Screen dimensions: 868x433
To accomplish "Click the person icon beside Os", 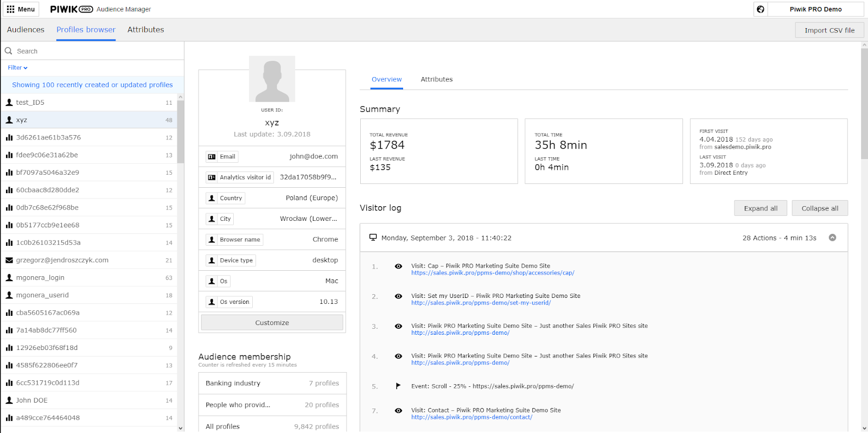I will 212,281.
